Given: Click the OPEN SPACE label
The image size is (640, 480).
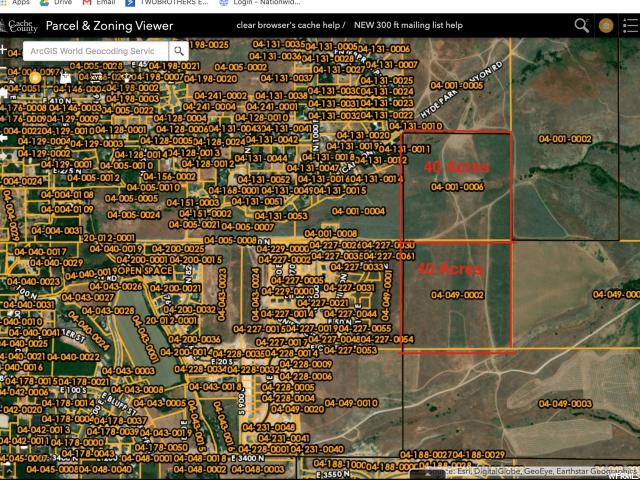Looking at the screenshot, I should click(145, 271).
